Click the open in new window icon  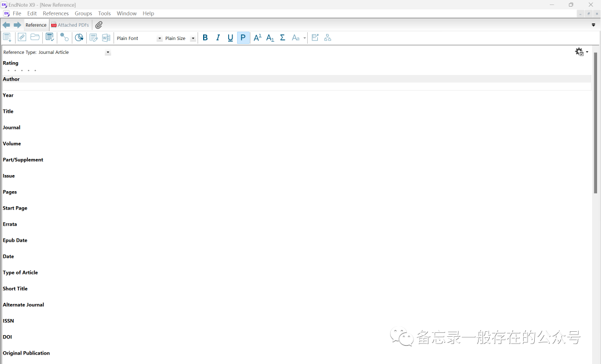point(315,37)
